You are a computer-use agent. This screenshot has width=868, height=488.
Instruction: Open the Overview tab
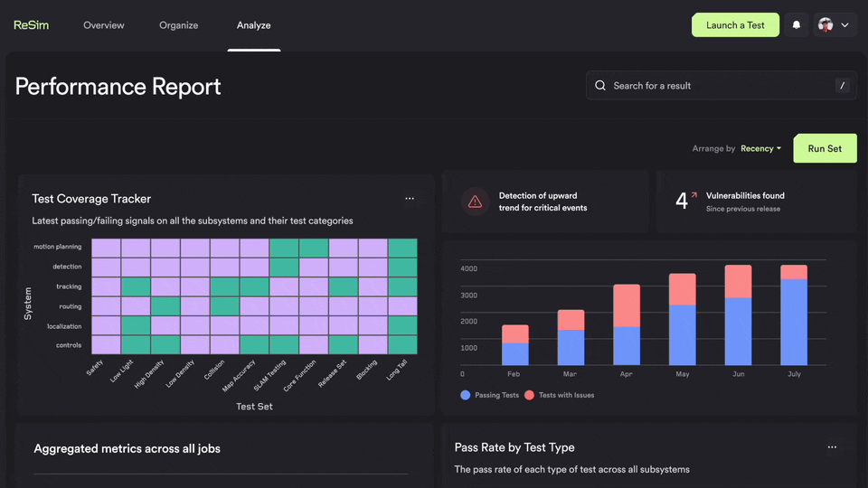click(x=103, y=25)
